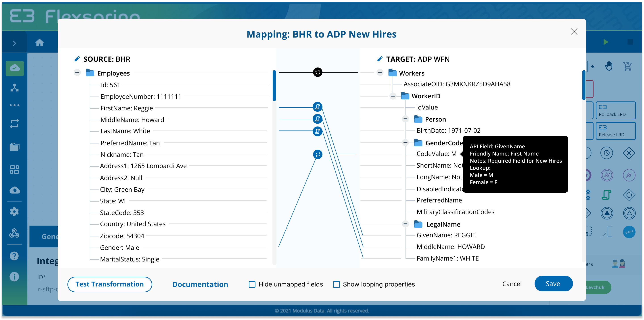Select the hand pan tool icon

click(x=609, y=66)
